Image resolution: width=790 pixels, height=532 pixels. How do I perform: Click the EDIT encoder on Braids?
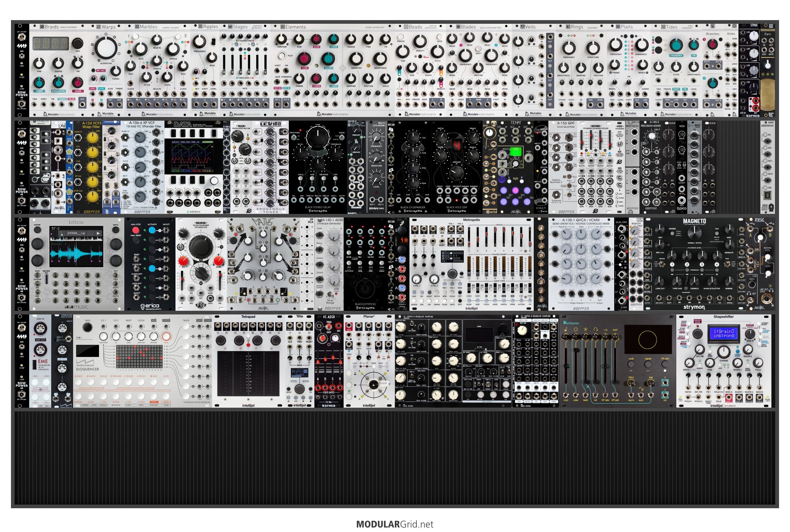click(x=77, y=44)
